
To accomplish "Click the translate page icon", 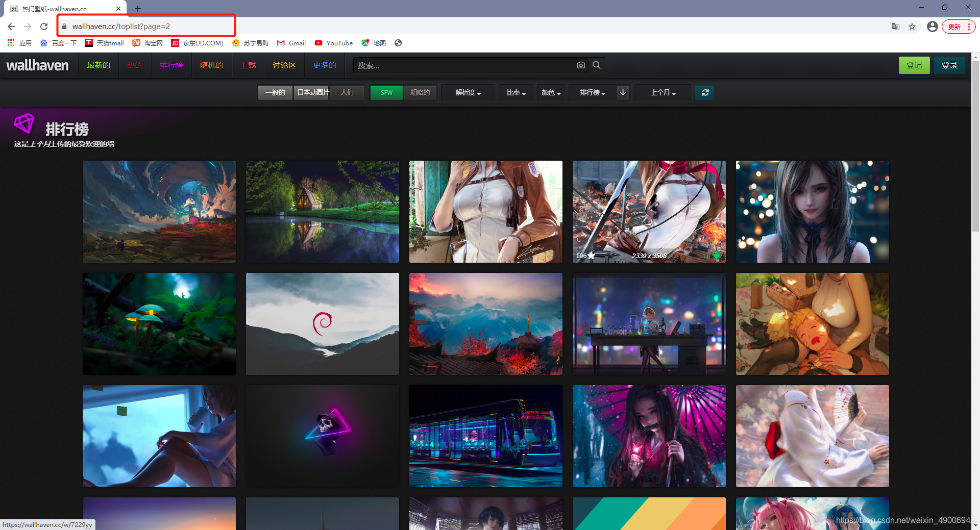I will tap(896, 27).
